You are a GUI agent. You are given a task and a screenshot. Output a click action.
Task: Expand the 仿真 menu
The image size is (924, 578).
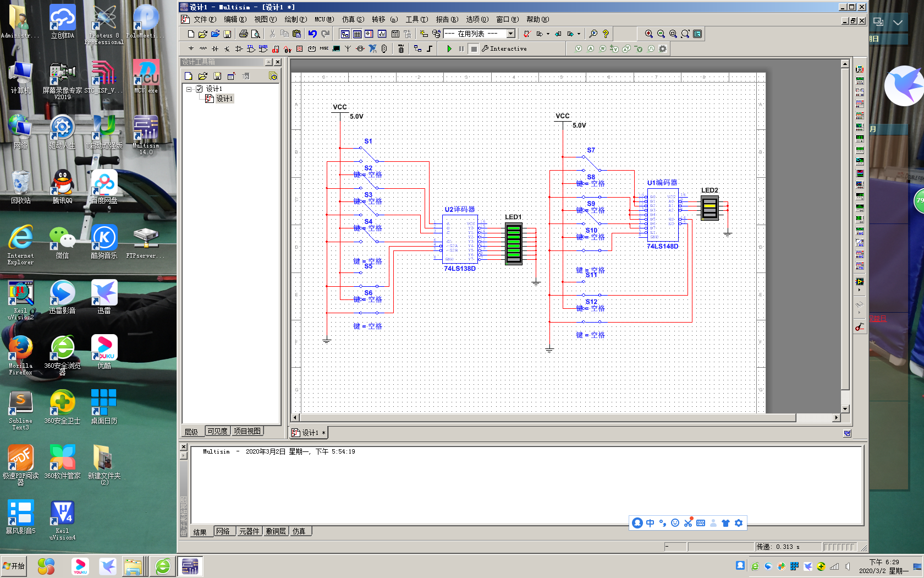[351, 19]
